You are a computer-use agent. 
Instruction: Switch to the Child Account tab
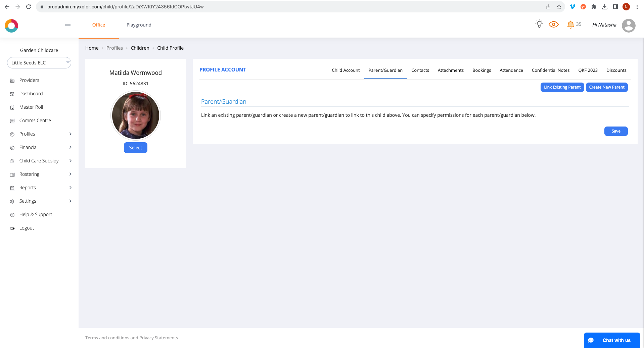click(x=346, y=70)
